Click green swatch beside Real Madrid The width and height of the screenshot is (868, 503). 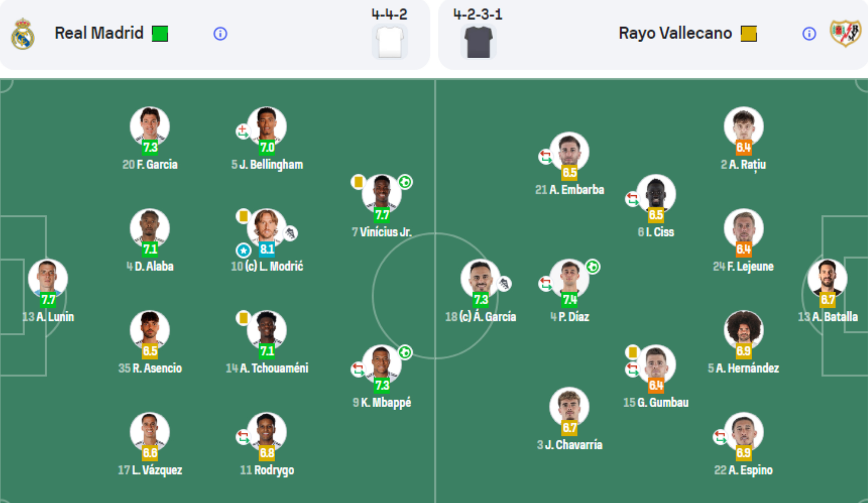(160, 33)
